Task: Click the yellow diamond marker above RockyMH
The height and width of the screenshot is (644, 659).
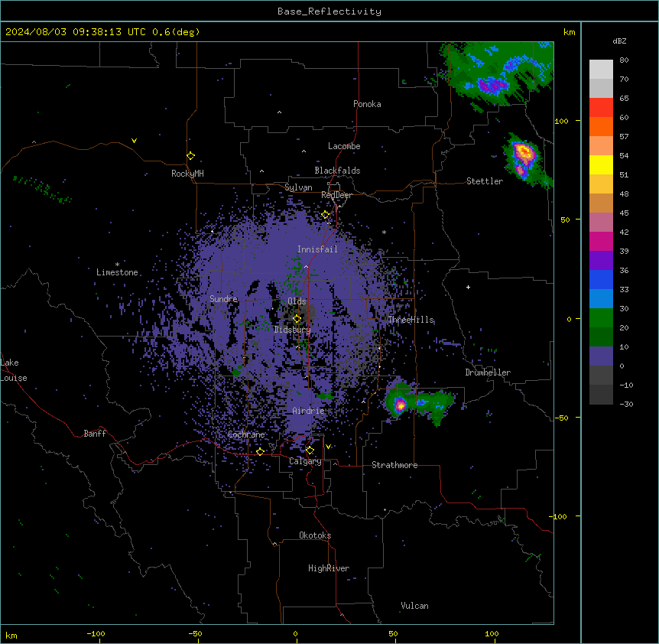Action: tap(190, 156)
